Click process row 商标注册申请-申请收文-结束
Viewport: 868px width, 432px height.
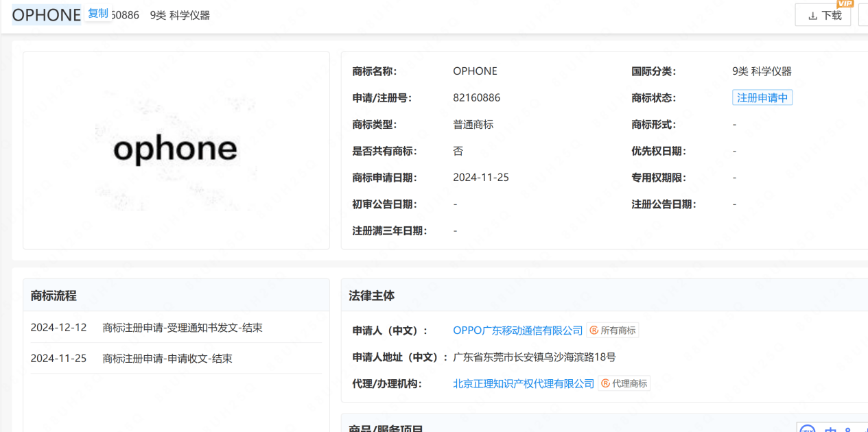click(x=167, y=359)
